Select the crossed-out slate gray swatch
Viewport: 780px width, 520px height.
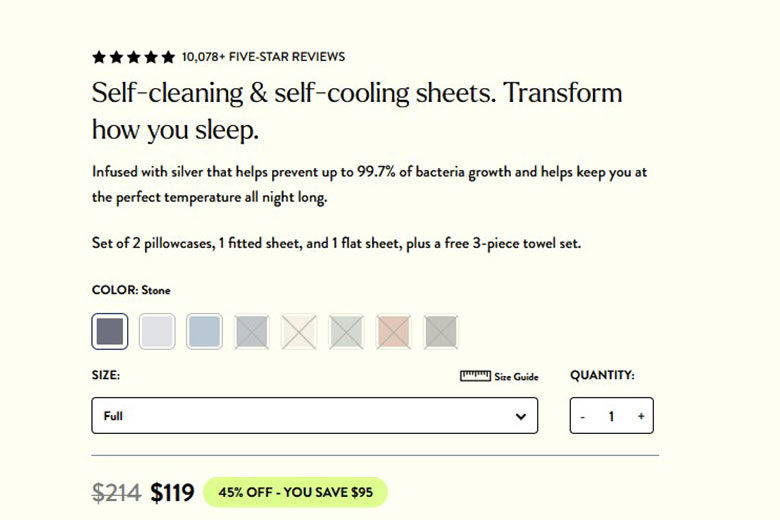251,331
